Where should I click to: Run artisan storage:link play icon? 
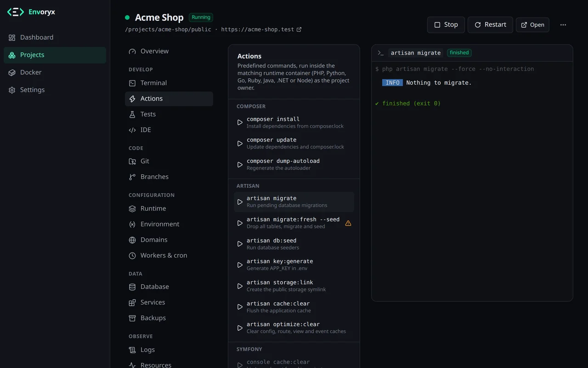pos(240,286)
